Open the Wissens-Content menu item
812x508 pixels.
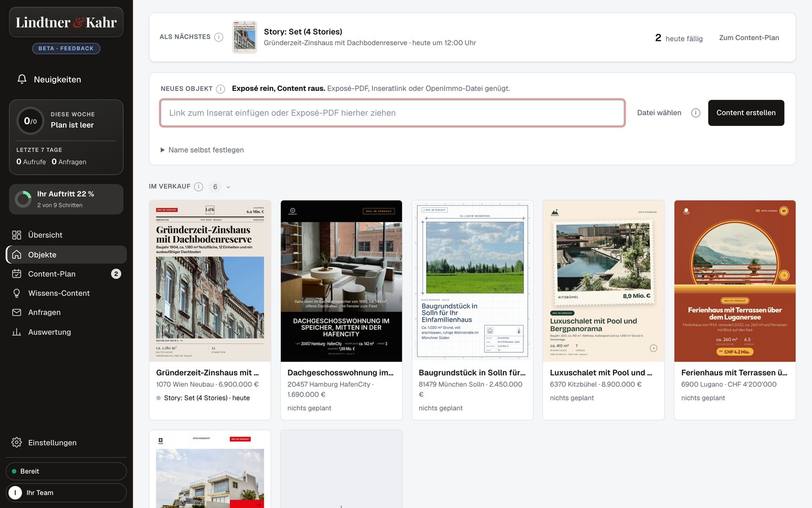(x=66, y=293)
